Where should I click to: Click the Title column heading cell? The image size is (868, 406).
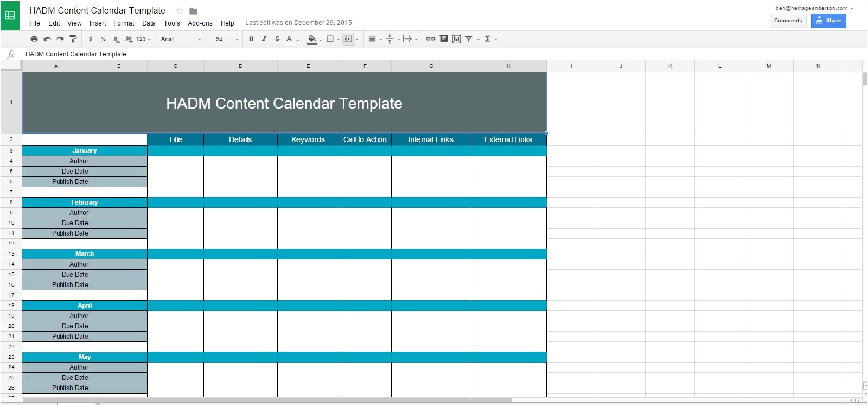175,139
